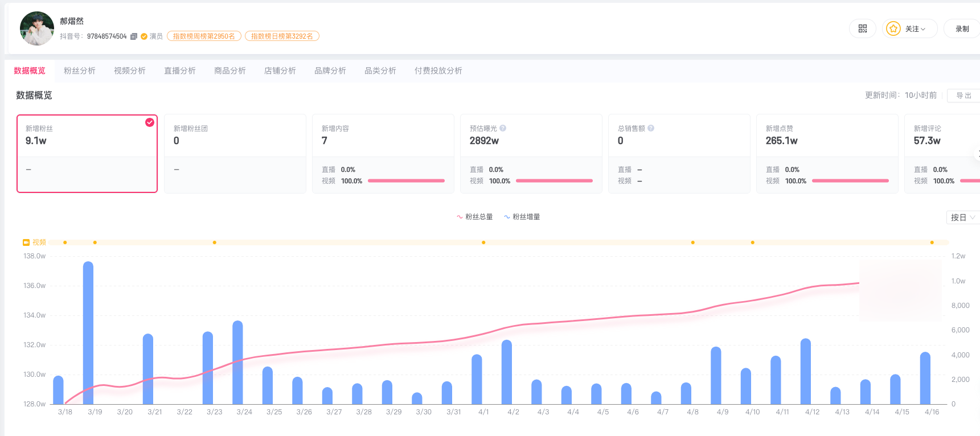The image size is (980, 436).
Task: Open the 按日 time granularity dropdown
Action: 962,217
